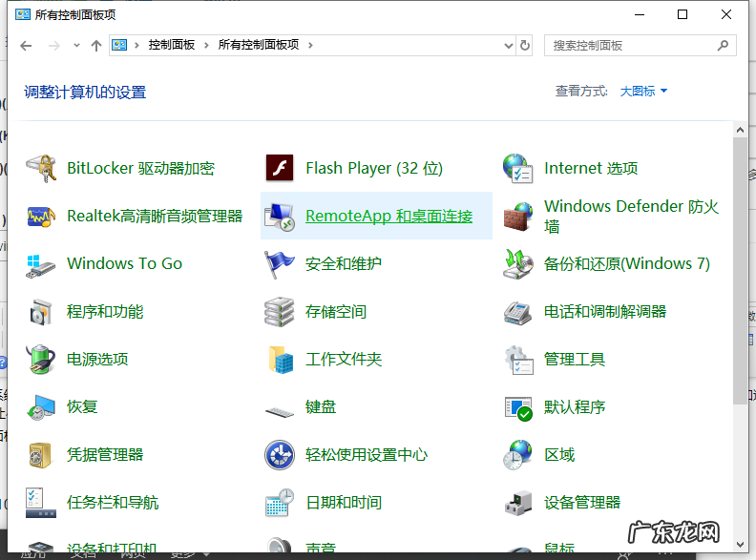Screen dimensions: 756x560
Task: Click the Windows To Go USB icon
Action: (x=40, y=265)
